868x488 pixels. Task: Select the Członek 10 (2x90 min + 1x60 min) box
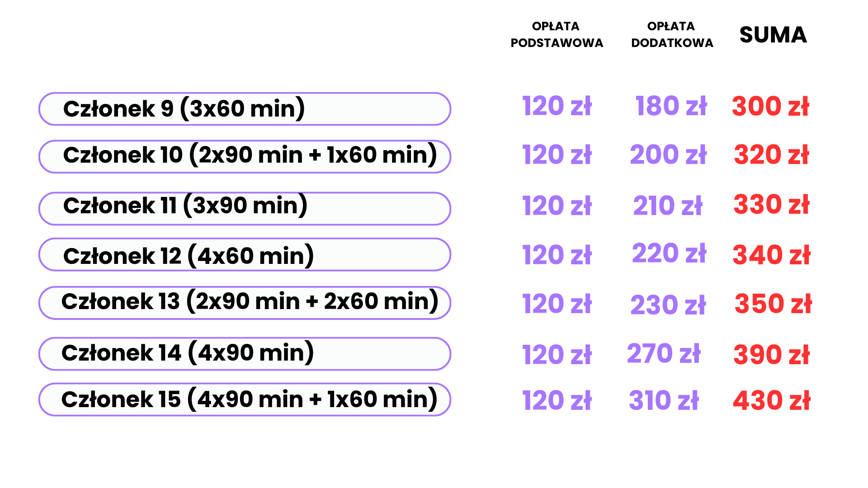(x=245, y=156)
